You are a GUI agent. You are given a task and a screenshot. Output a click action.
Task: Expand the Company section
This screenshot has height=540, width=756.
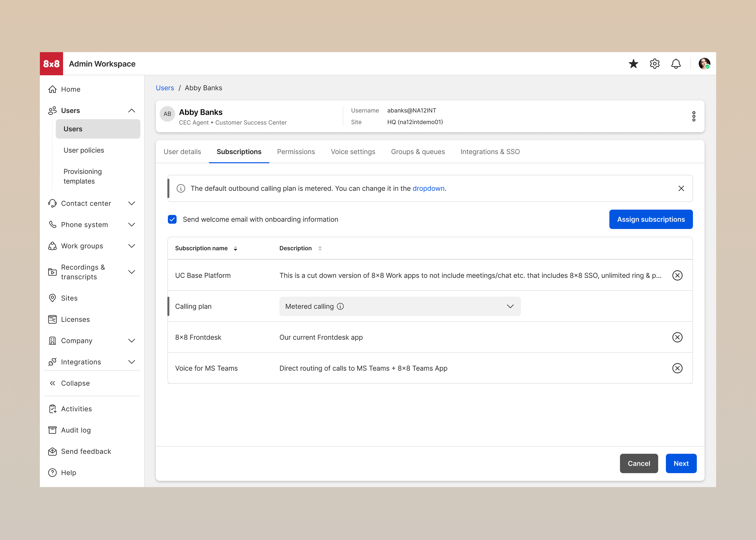[x=132, y=340]
